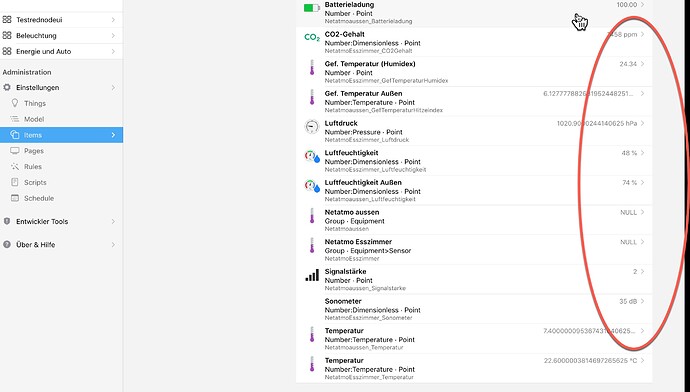Click the 100.00 battery value
This screenshot has height=392, width=690.
point(627,4)
